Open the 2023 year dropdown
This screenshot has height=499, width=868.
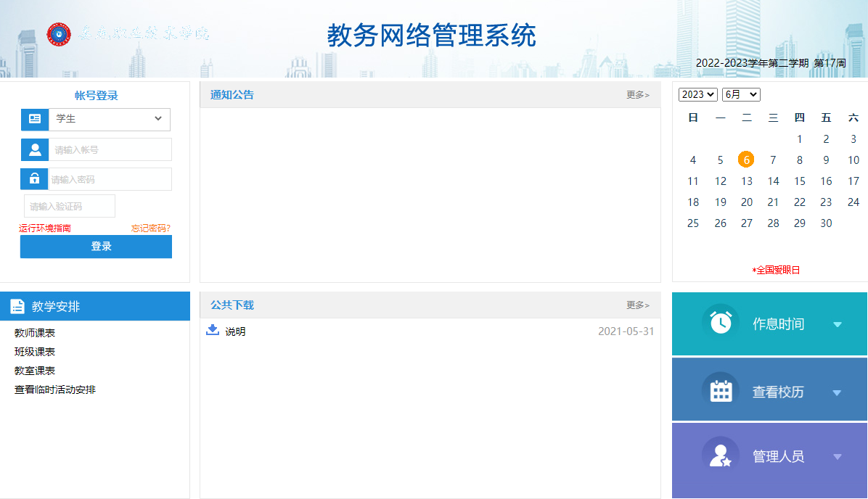pyautogui.click(x=697, y=95)
